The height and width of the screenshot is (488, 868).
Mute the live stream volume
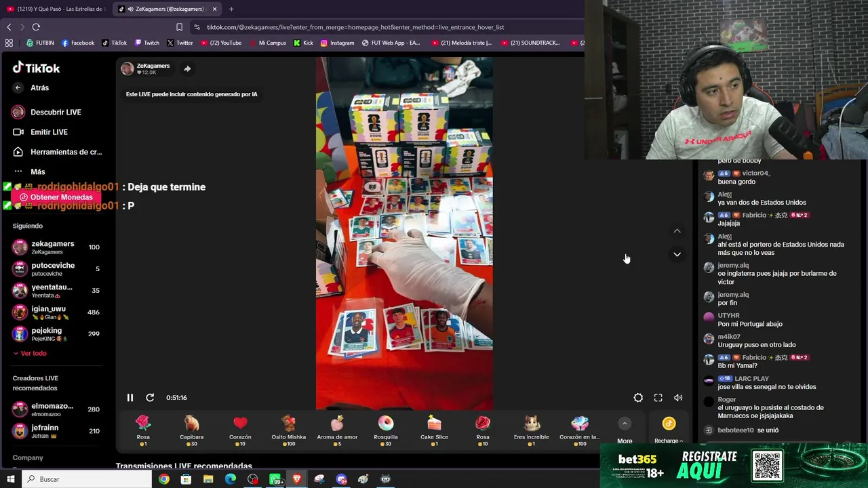[678, 398]
